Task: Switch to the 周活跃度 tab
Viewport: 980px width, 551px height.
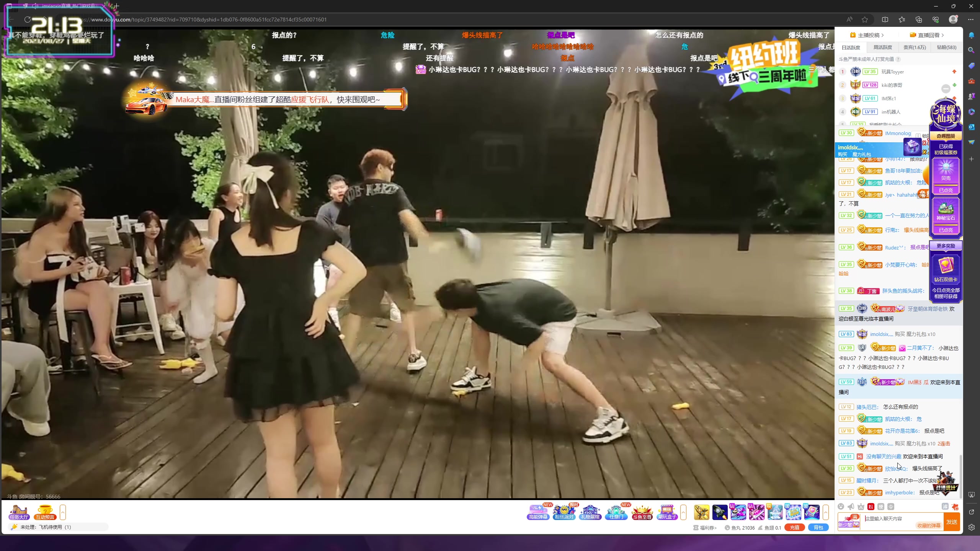Action: (x=882, y=47)
